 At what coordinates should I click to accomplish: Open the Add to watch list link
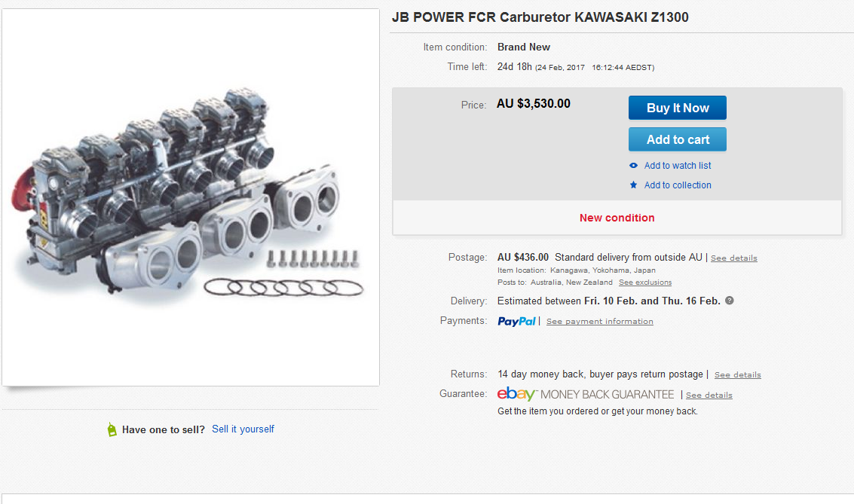[678, 166]
